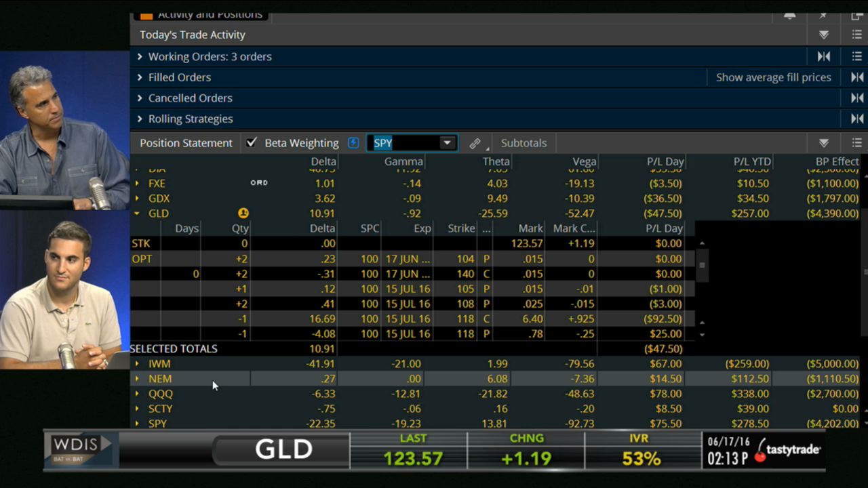This screenshot has height=488, width=868.
Task: Click the chain link icon next to SPY
Action: [475, 143]
